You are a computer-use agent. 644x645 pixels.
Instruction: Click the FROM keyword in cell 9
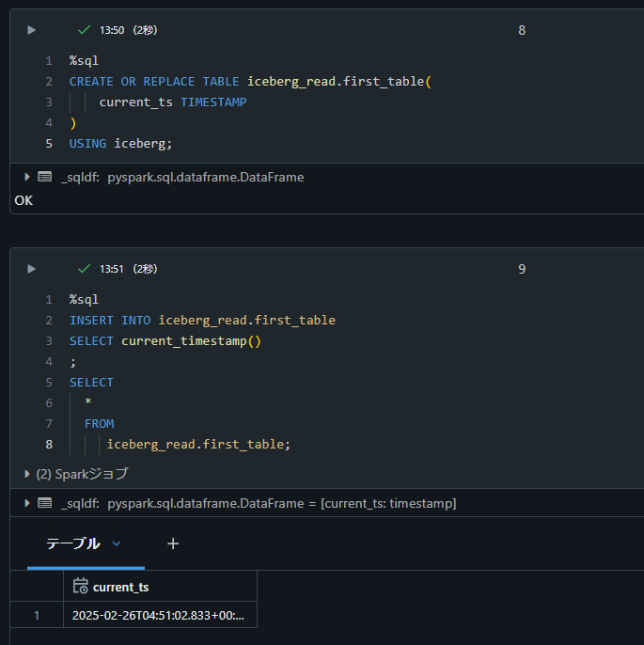[99, 423]
